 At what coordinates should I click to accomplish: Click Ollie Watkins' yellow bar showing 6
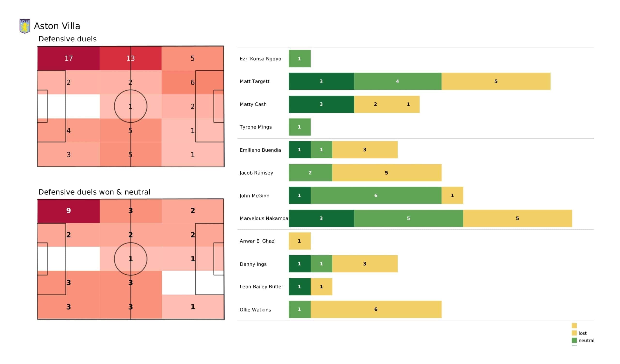point(376,309)
